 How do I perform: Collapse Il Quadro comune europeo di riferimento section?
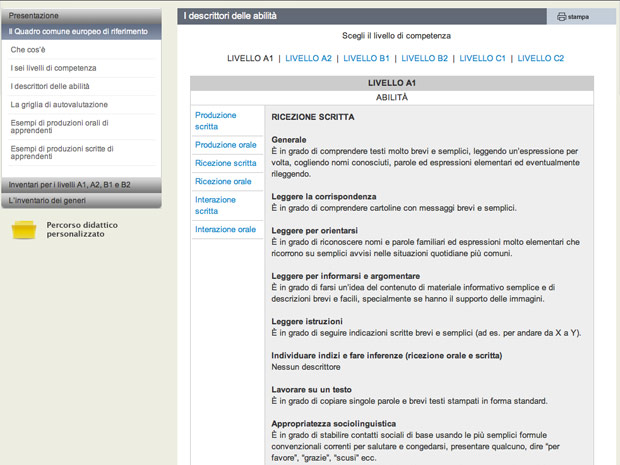pyautogui.click(x=81, y=32)
